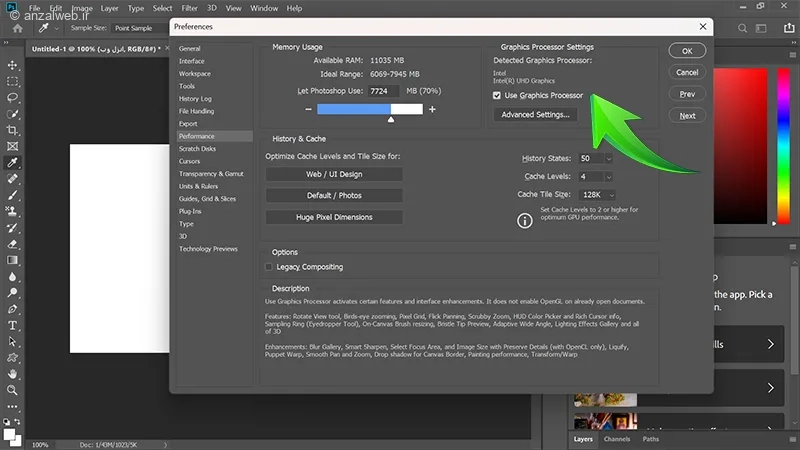Click the Let Photoshop Use memory field
Image resolution: width=800 pixels, height=450 pixels.
point(386,90)
